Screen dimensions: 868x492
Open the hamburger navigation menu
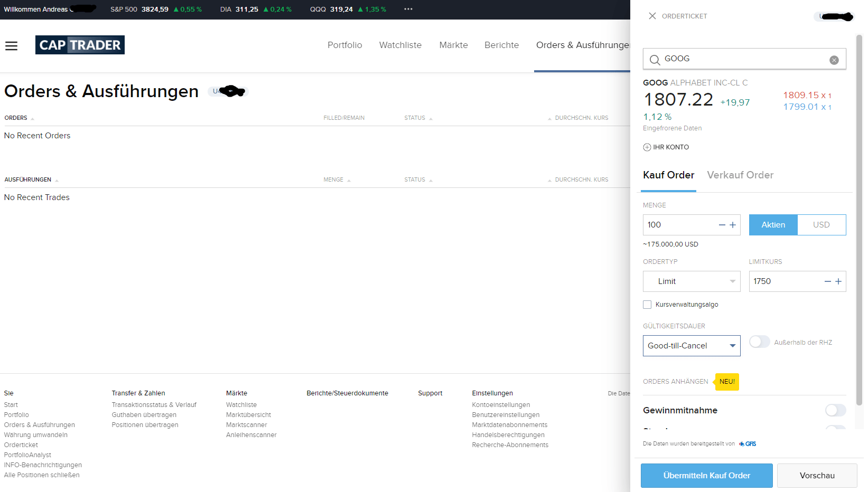coord(11,46)
